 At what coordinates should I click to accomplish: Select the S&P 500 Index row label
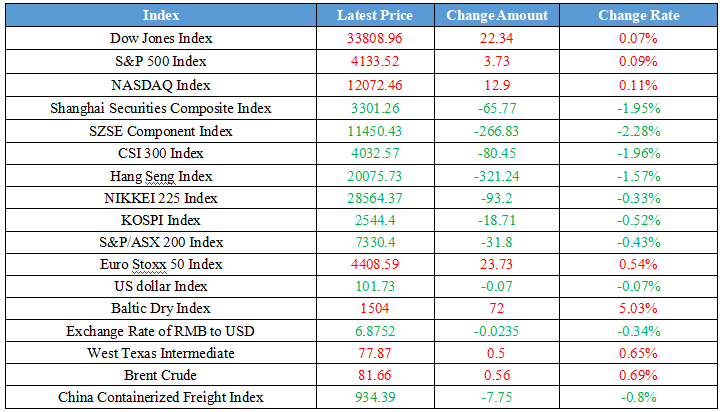pyautogui.click(x=162, y=62)
